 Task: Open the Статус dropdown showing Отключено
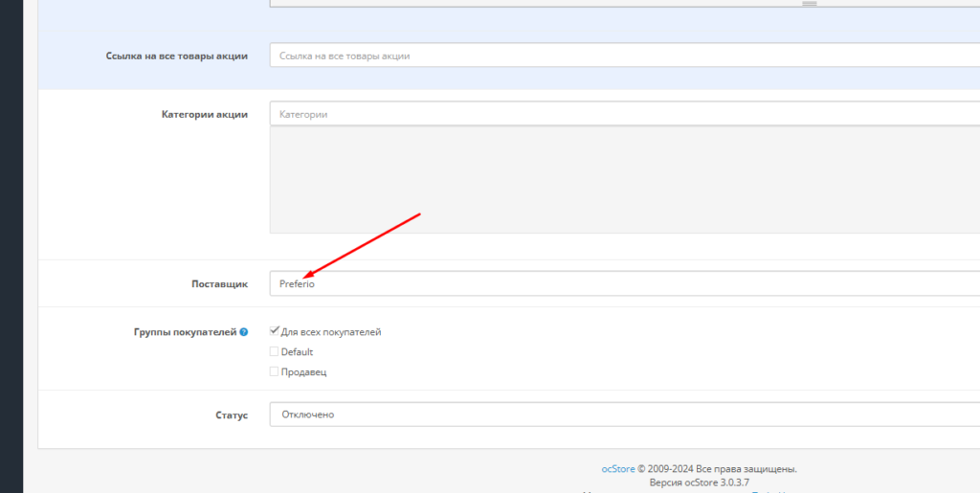click(624, 415)
